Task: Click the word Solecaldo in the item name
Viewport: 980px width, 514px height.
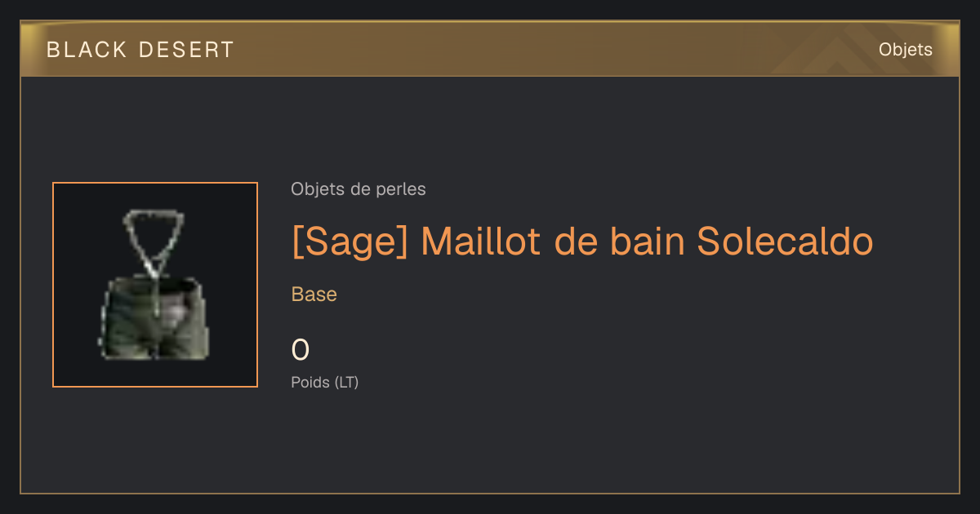Action: [785, 241]
